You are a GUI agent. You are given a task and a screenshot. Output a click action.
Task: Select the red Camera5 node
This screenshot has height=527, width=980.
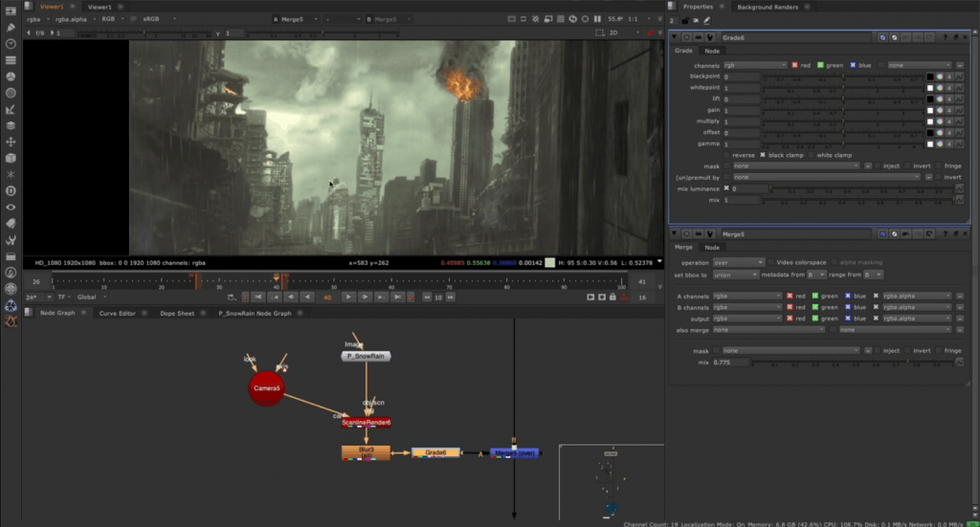(266, 388)
